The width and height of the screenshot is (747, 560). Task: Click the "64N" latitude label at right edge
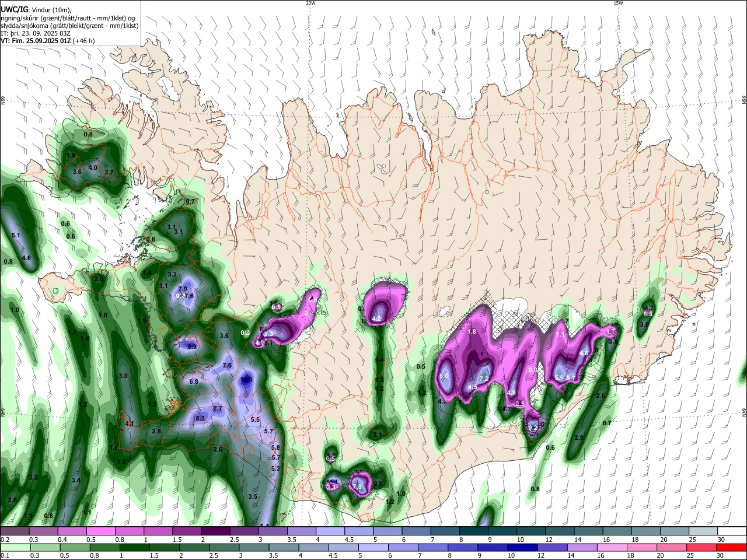(x=744, y=413)
